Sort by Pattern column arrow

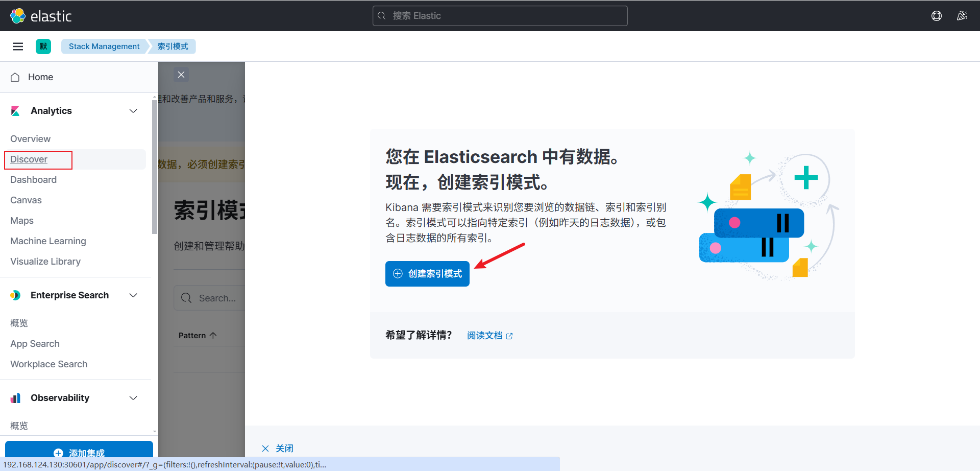click(x=213, y=336)
